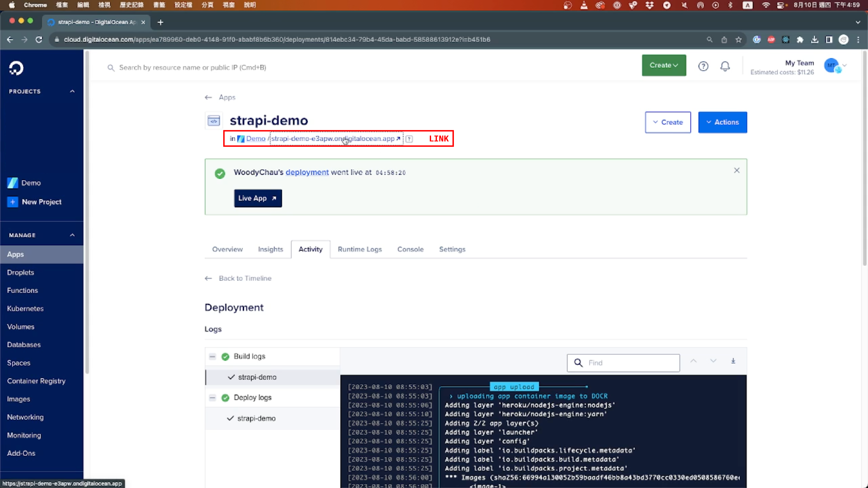This screenshot has height=488, width=868.
Task: Click the help question mark icon in header
Action: tap(703, 66)
